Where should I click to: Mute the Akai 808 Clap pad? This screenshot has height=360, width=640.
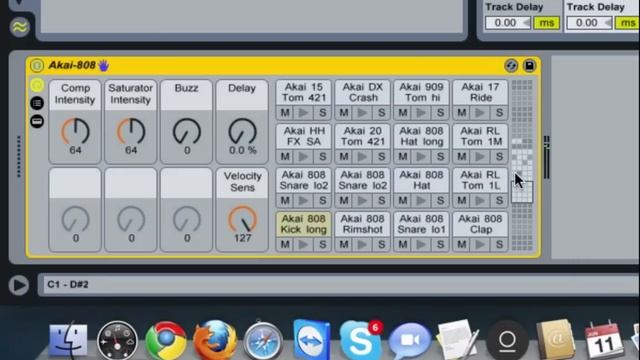coord(461,244)
